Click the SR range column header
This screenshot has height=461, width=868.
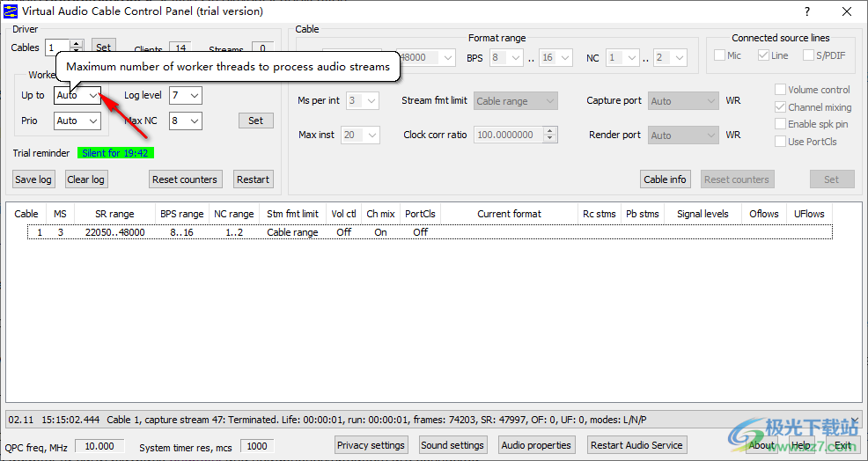(x=114, y=214)
